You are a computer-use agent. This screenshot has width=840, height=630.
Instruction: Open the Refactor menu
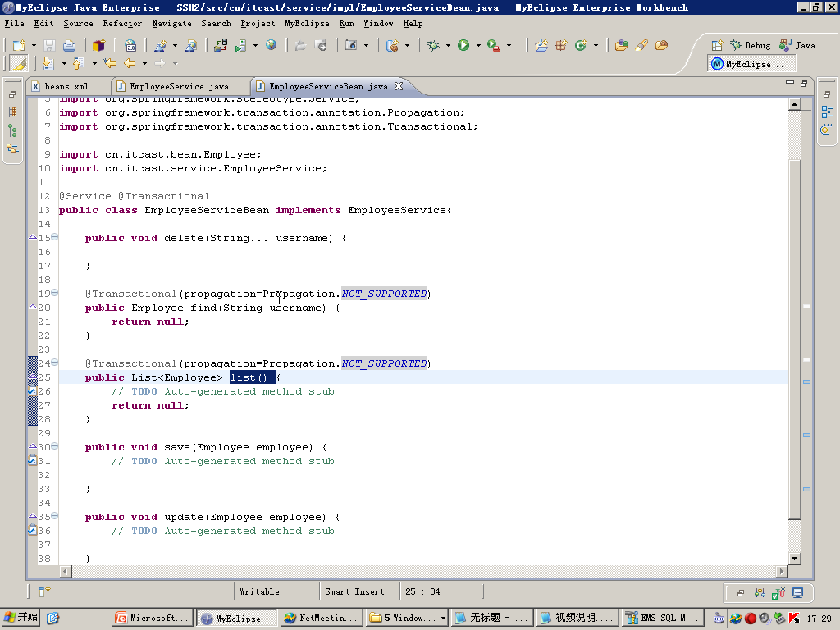pos(122,24)
